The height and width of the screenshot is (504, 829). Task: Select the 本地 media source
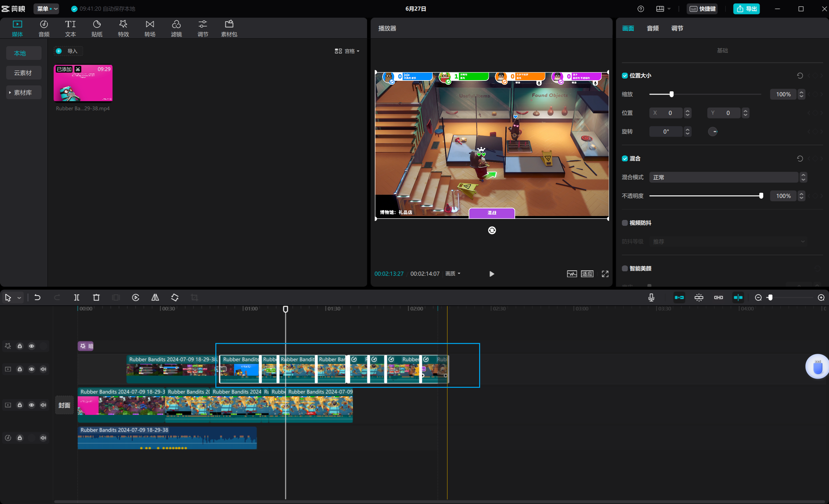pos(24,53)
